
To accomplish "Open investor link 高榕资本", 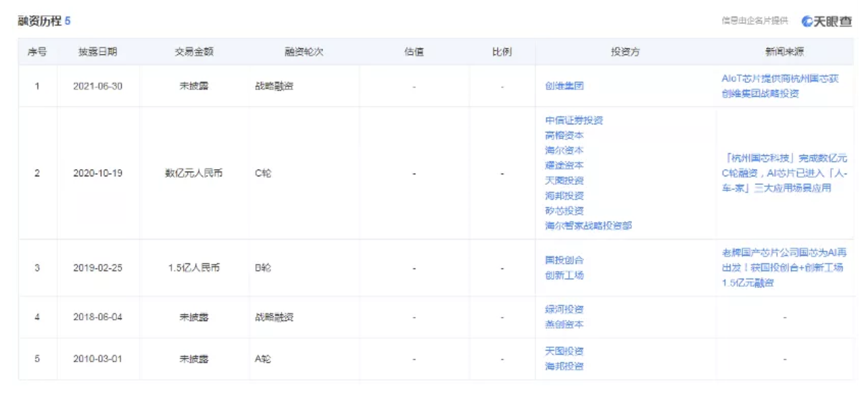I will point(564,136).
